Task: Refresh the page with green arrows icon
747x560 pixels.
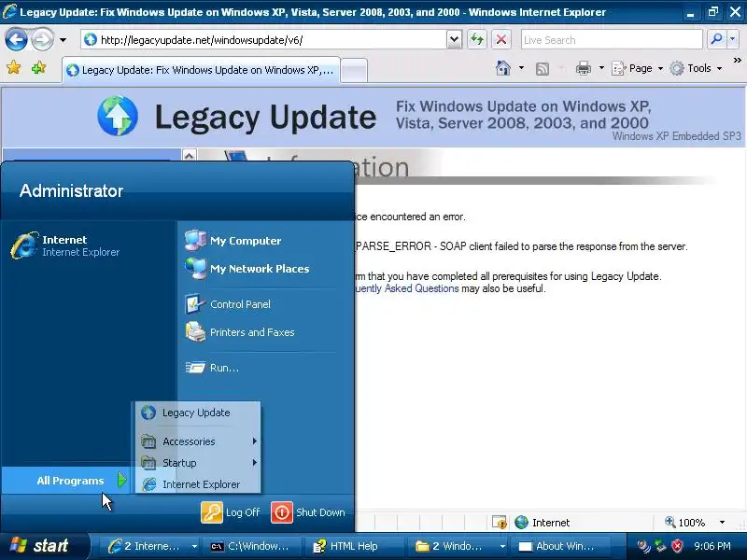Action: 477,39
